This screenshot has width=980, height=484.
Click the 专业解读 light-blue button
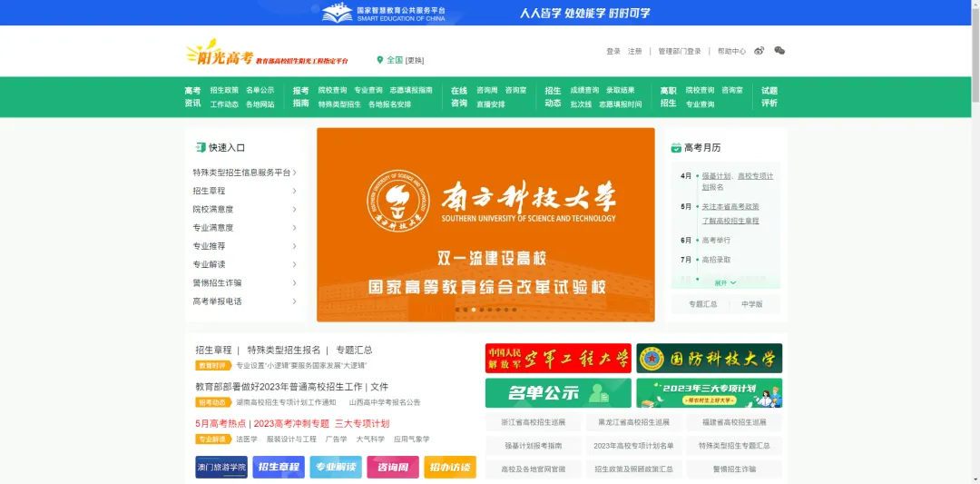(336, 467)
